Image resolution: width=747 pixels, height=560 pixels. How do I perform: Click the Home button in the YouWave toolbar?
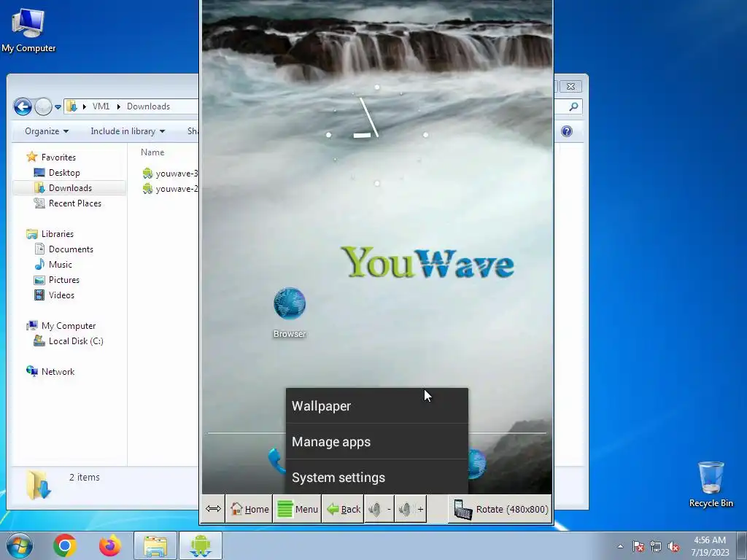tap(249, 509)
